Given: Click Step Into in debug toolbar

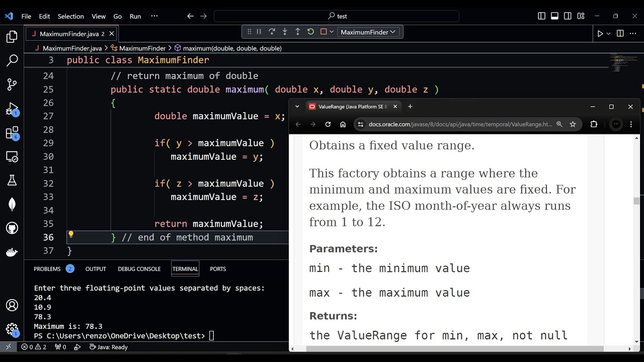Looking at the screenshot, I should tap(285, 32).
